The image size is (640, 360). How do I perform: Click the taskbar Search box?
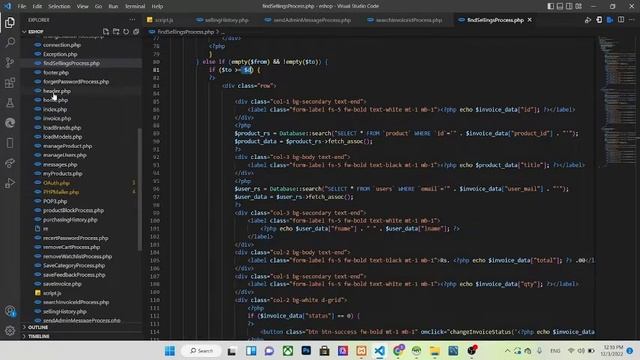click(x=202, y=351)
